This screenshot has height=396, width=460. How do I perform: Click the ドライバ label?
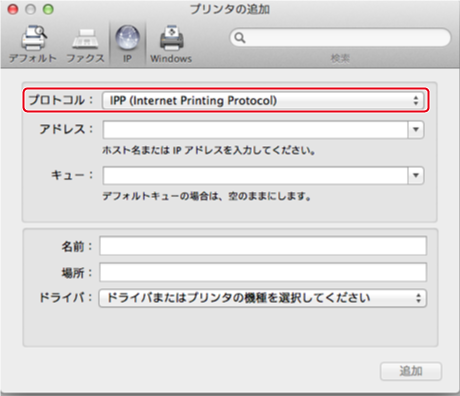pos(66,297)
